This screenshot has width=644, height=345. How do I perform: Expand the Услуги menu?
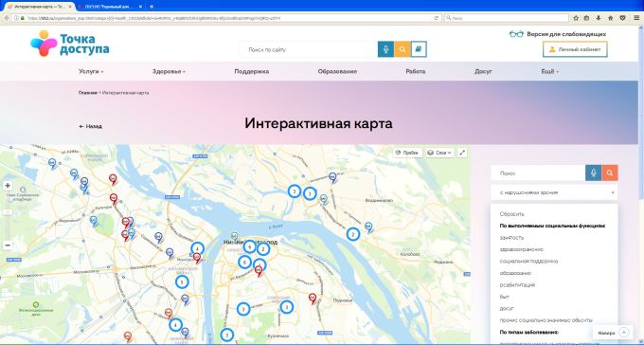(x=91, y=71)
